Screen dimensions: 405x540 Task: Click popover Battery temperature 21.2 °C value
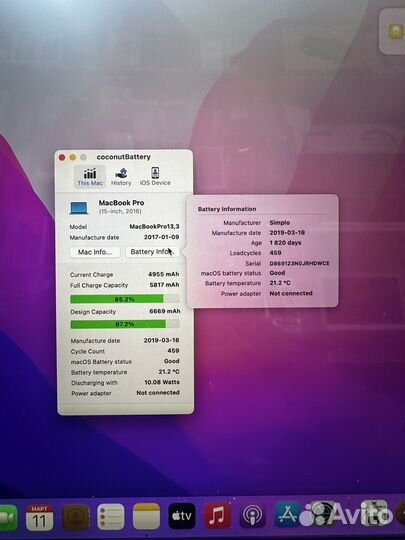click(280, 283)
